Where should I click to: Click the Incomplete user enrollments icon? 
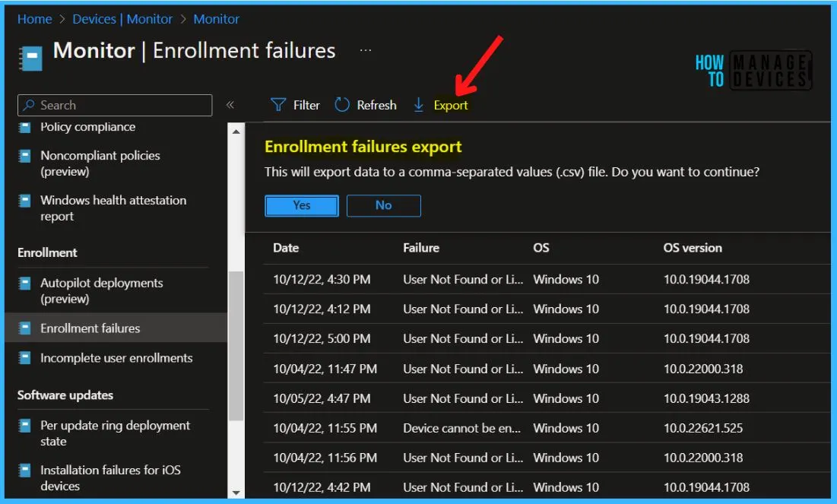(24, 358)
